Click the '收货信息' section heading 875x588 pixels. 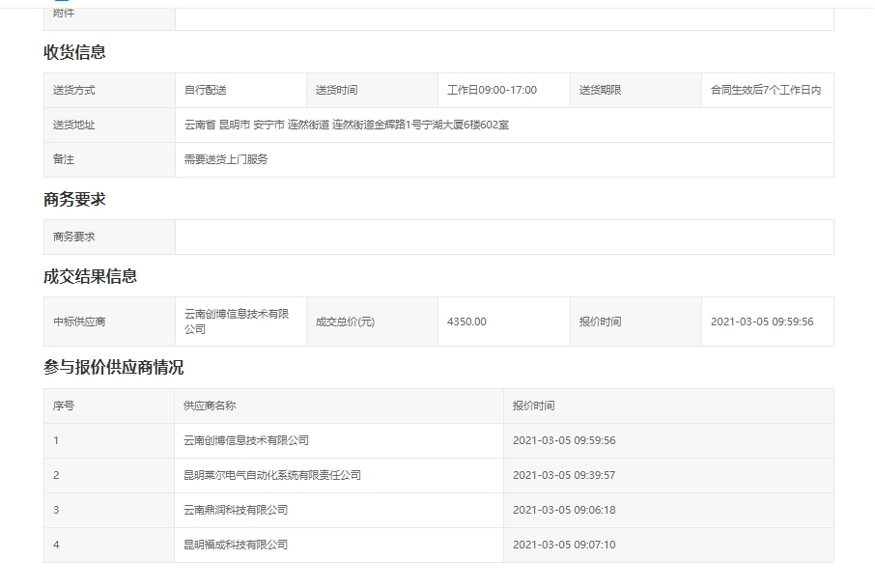(74, 52)
